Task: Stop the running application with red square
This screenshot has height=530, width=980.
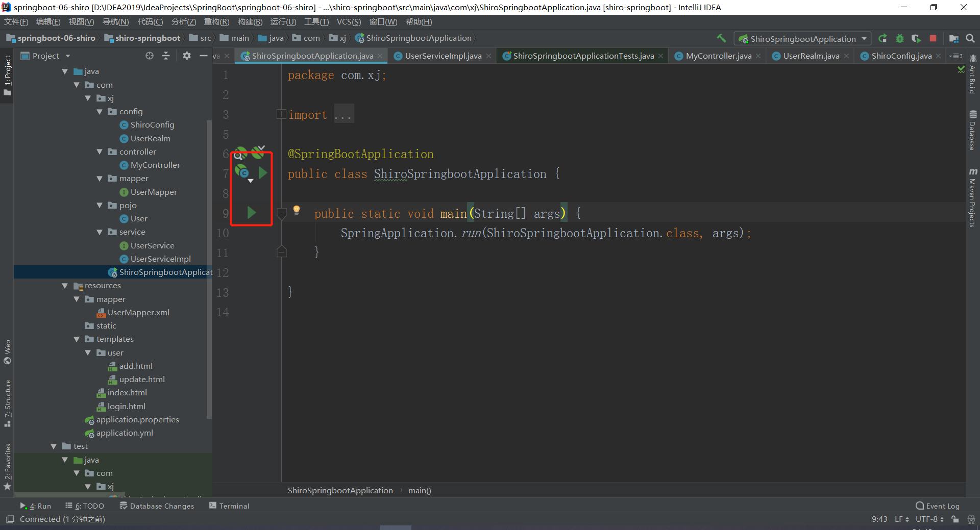Action: tap(933, 39)
